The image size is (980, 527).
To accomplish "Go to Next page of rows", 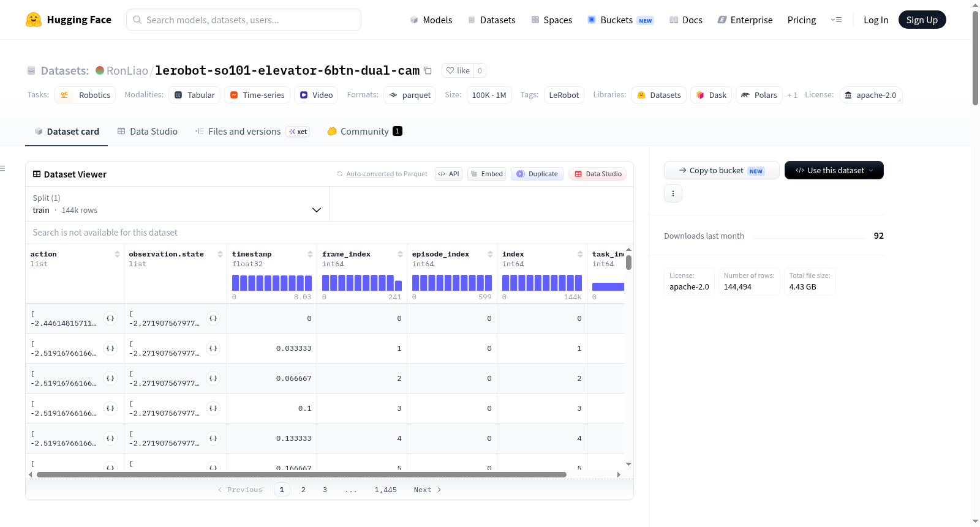I will (428, 490).
